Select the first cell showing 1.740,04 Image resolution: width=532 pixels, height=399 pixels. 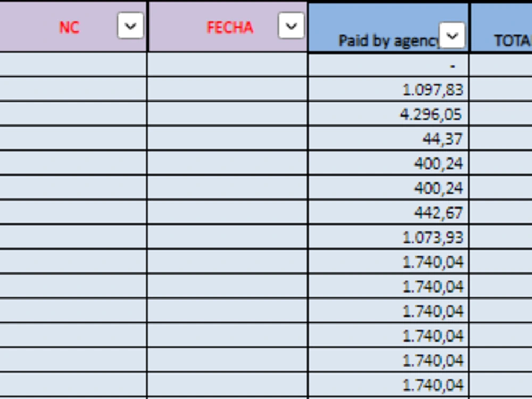pyautogui.click(x=388, y=261)
